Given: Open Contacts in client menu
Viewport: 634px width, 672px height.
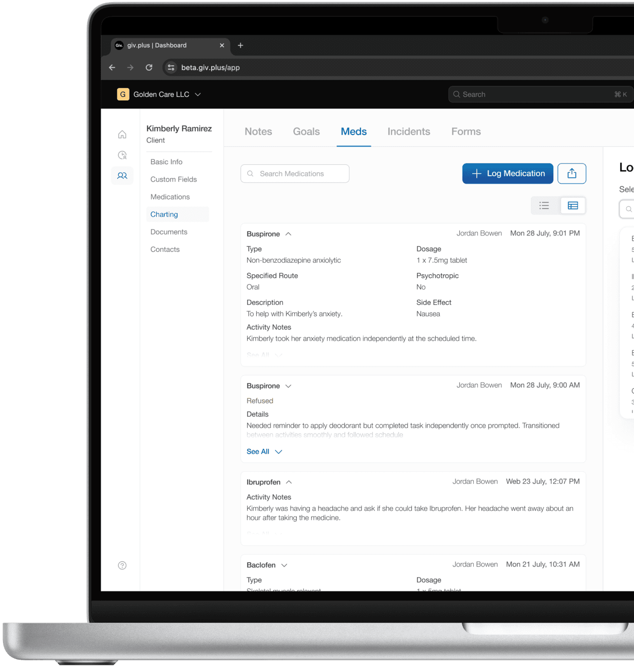Looking at the screenshot, I should coord(165,249).
